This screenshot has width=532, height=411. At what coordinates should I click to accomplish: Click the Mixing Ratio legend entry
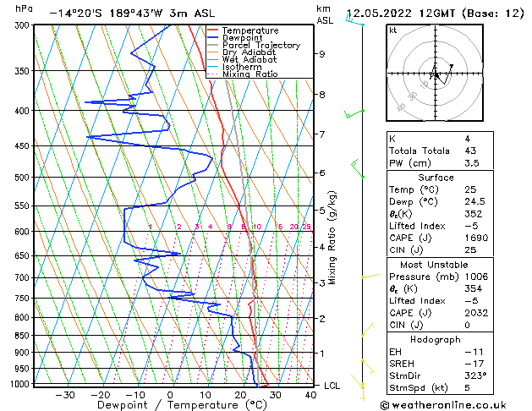250,74
